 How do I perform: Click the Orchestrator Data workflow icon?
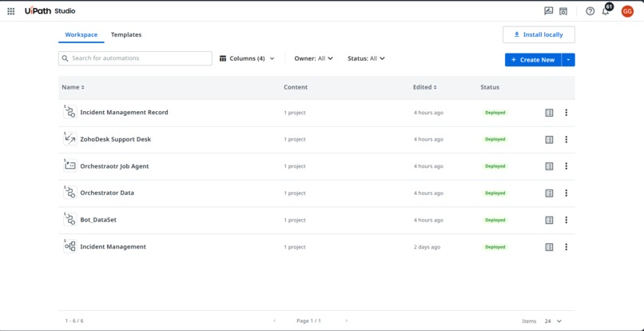click(x=70, y=193)
